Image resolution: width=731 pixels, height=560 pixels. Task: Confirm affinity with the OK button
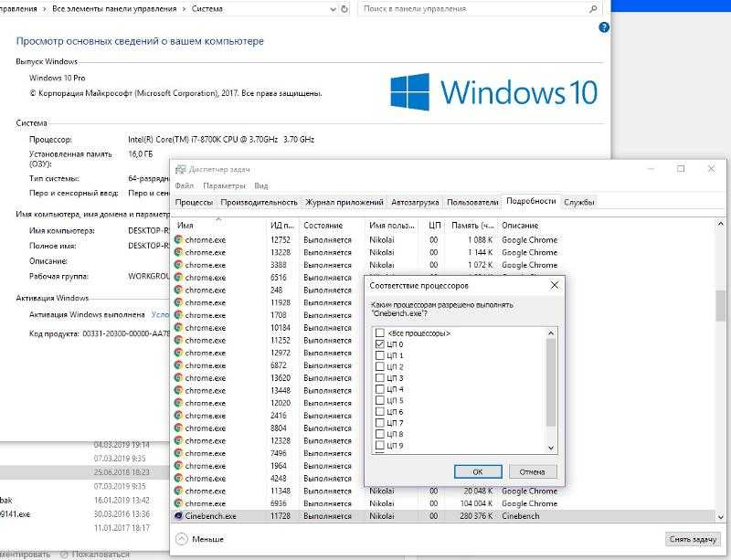point(478,471)
